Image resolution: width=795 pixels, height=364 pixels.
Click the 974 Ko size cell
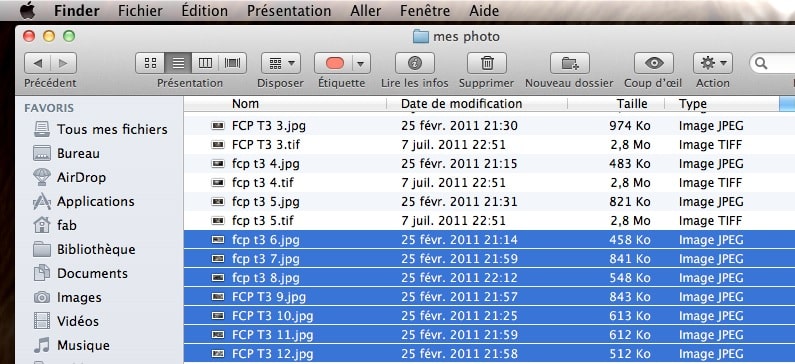tap(630, 126)
